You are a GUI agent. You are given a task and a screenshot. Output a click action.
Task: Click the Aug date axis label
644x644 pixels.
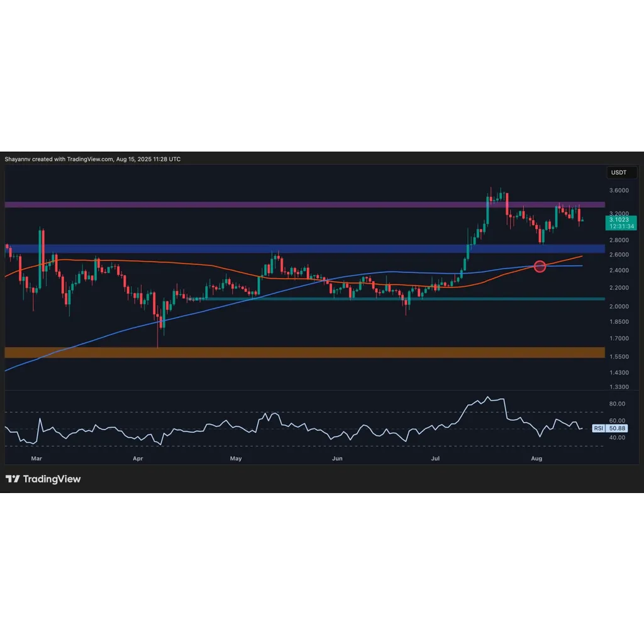pyautogui.click(x=536, y=458)
